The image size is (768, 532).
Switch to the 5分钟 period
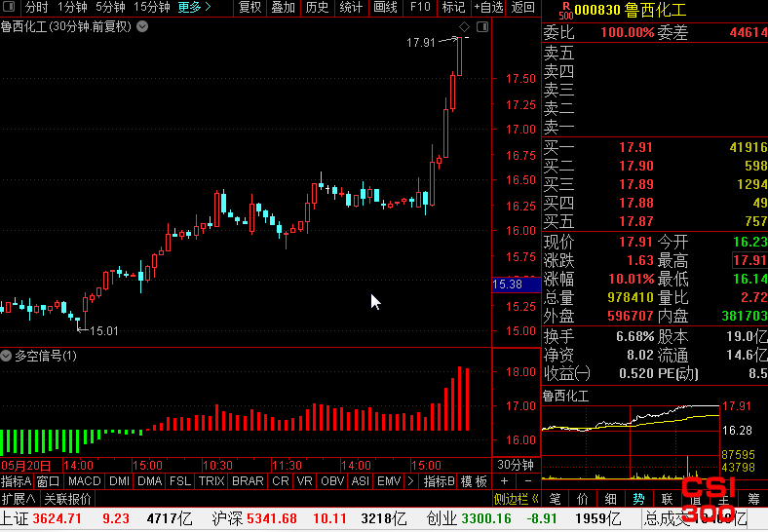(x=110, y=7)
